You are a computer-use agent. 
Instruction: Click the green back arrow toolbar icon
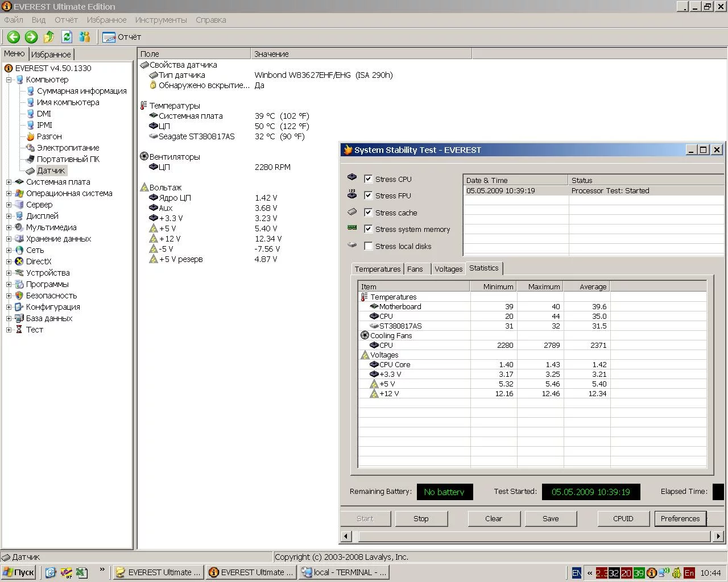[x=13, y=37]
